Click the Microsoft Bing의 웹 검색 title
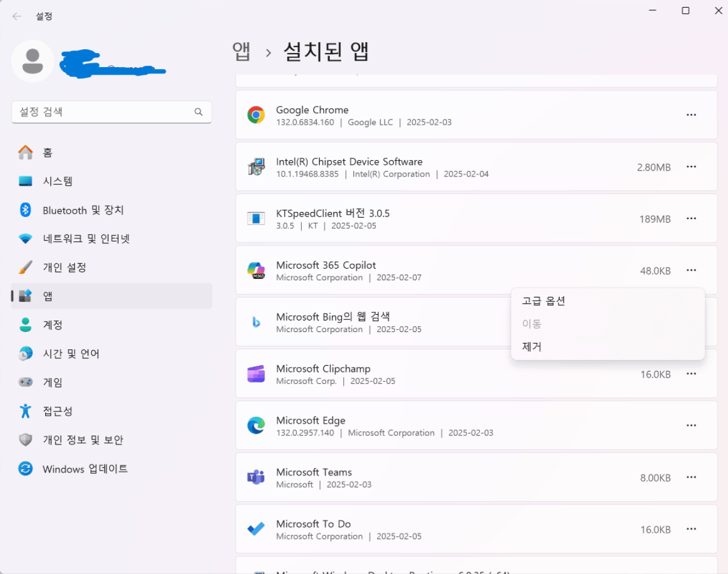 [x=333, y=317]
